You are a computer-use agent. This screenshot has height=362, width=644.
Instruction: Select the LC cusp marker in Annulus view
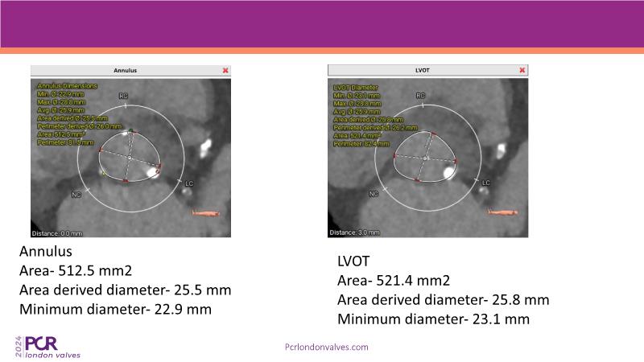click(x=188, y=182)
